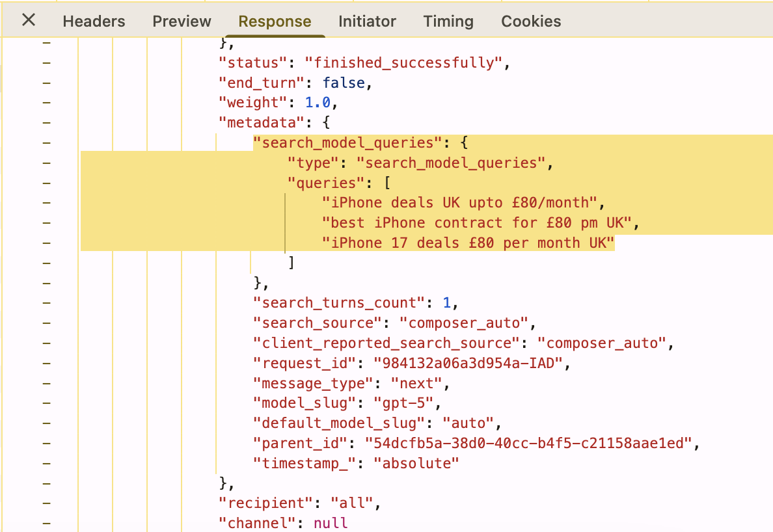Image resolution: width=773 pixels, height=532 pixels.
Task: Open the Cookies tab
Action: coord(531,21)
